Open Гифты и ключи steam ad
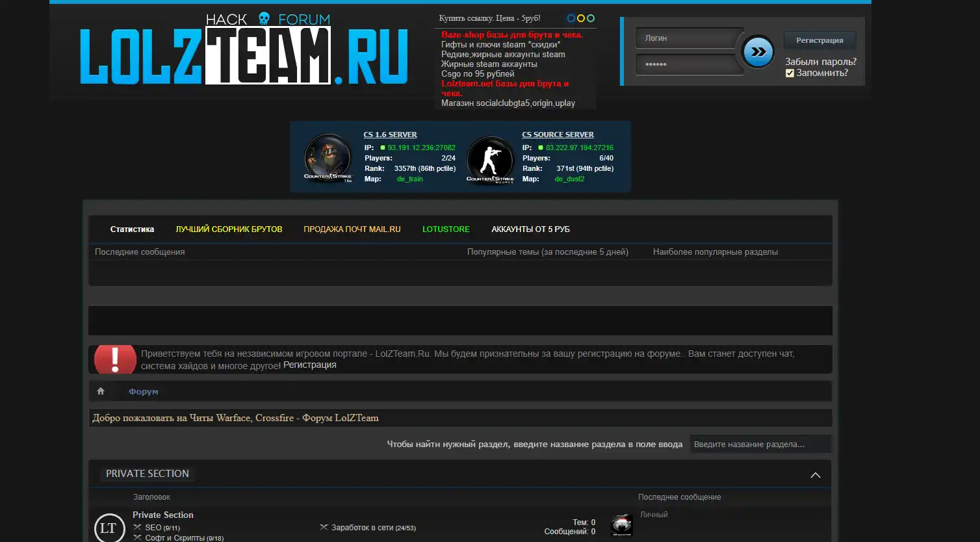The height and width of the screenshot is (542, 980). coord(500,45)
